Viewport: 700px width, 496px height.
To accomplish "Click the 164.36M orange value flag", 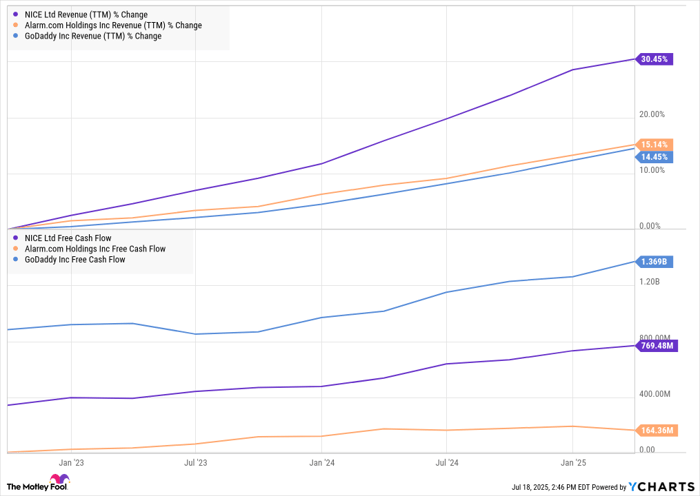I will (x=656, y=430).
